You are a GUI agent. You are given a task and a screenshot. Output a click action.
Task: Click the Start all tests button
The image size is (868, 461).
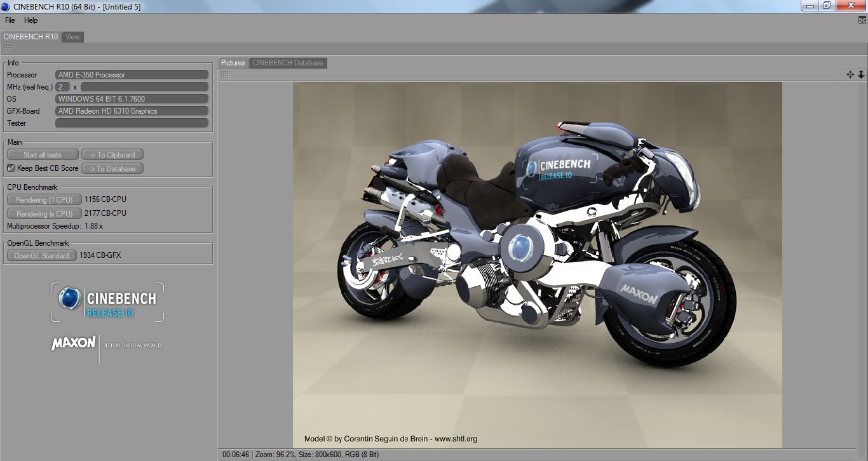pyautogui.click(x=43, y=154)
